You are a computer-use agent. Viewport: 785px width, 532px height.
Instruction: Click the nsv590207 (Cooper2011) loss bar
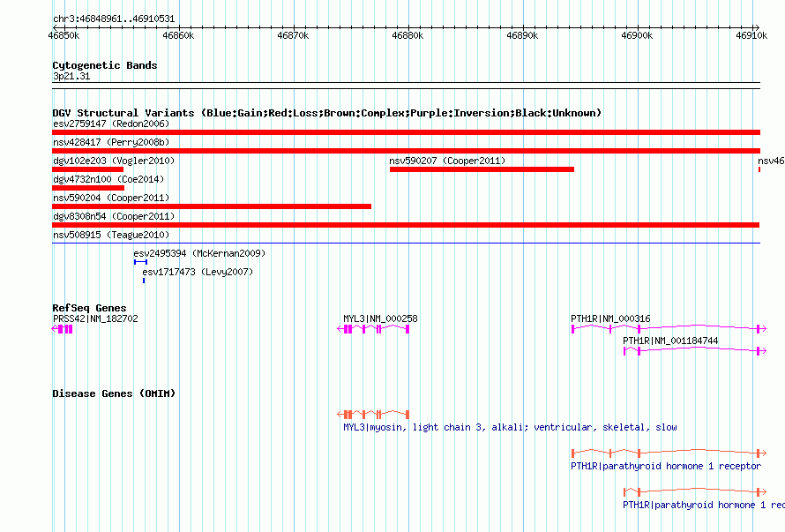(482, 169)
